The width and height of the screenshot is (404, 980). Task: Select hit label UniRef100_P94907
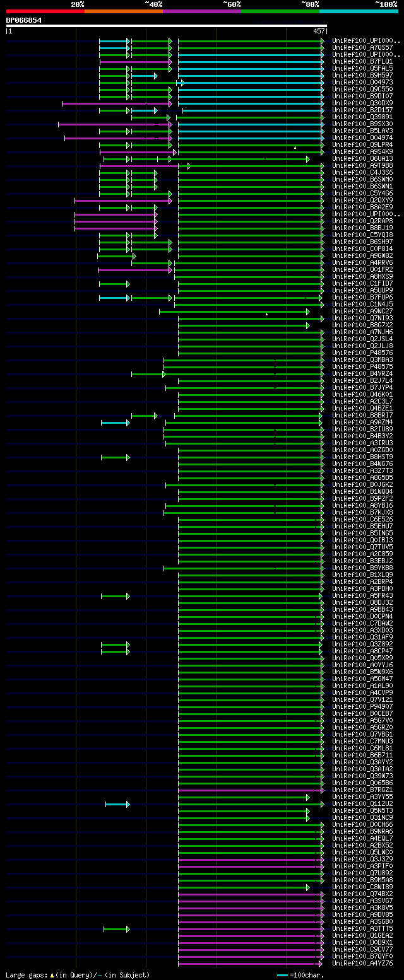(362, 706)
